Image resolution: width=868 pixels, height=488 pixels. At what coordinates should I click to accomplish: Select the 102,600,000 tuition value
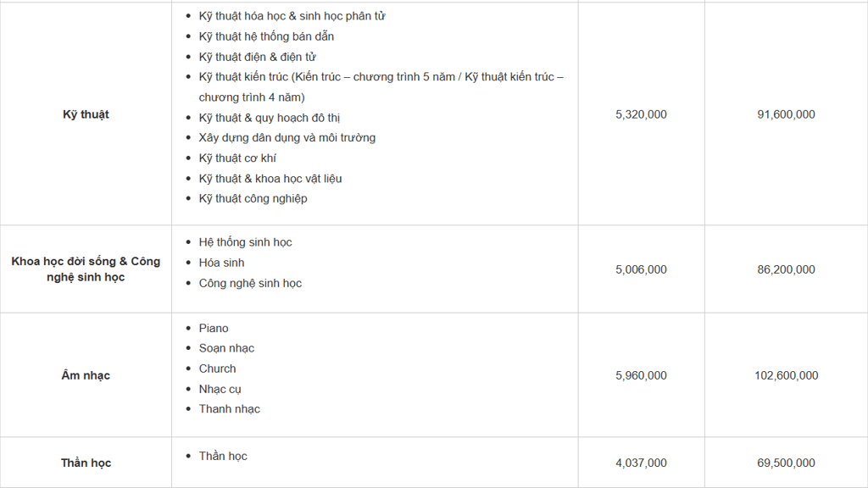pos(786,375)
